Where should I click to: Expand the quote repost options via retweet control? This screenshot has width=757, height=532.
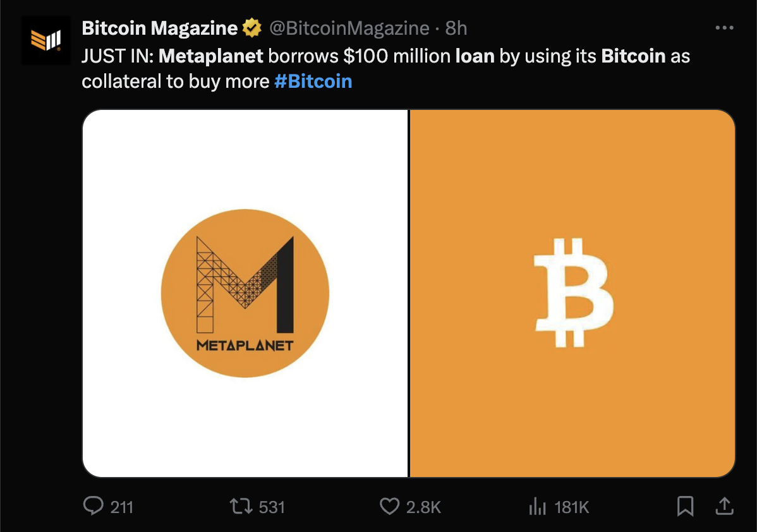click(x=242, y=506)
